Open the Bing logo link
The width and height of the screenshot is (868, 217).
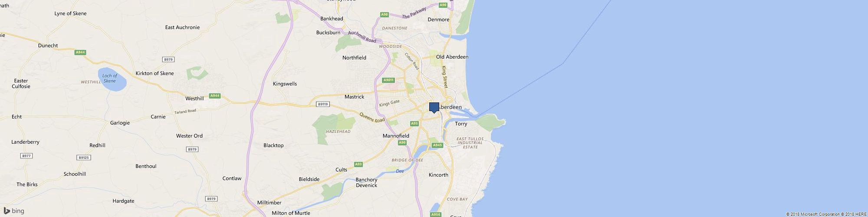pyautogui.click(x=14, y=211)
